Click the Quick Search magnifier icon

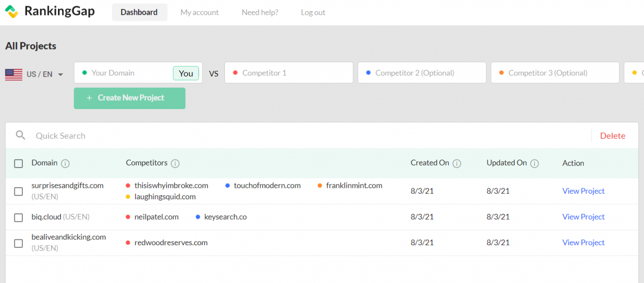pyautogui.click(x=21, y=135)
